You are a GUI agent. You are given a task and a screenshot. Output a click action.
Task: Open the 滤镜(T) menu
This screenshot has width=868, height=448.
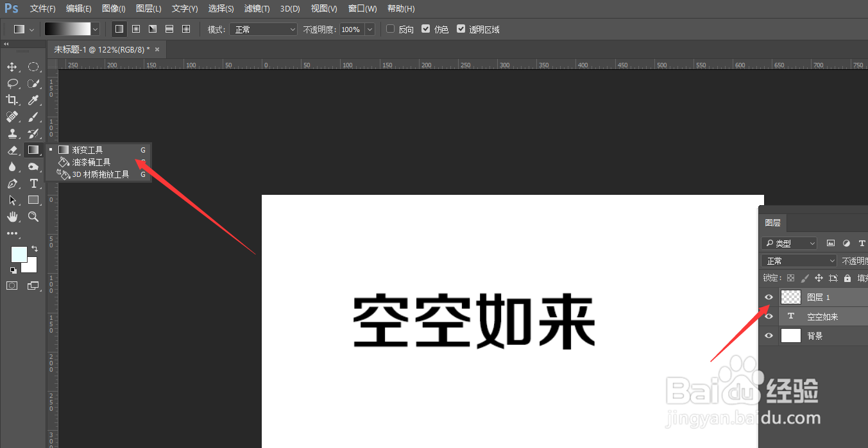click(x=257, y=8)
